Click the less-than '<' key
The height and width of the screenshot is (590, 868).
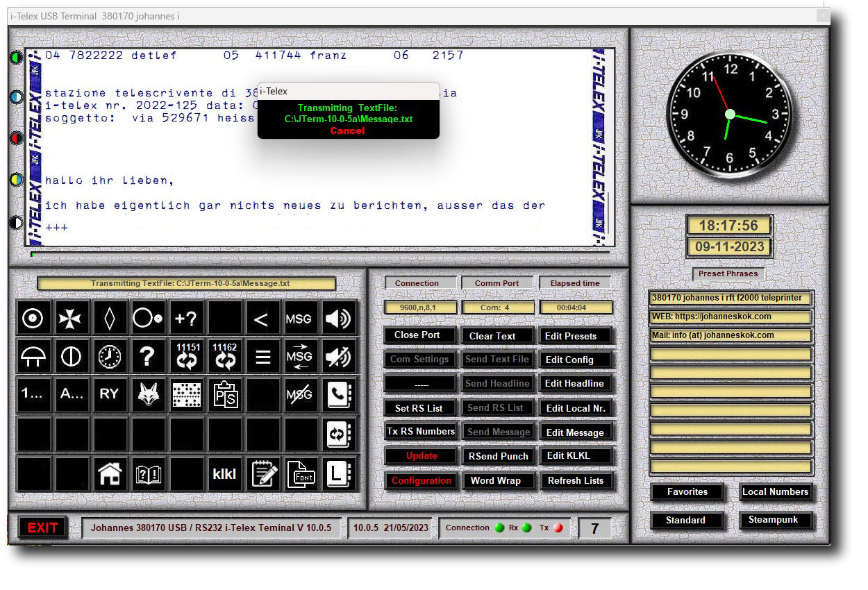click(262, 319)
